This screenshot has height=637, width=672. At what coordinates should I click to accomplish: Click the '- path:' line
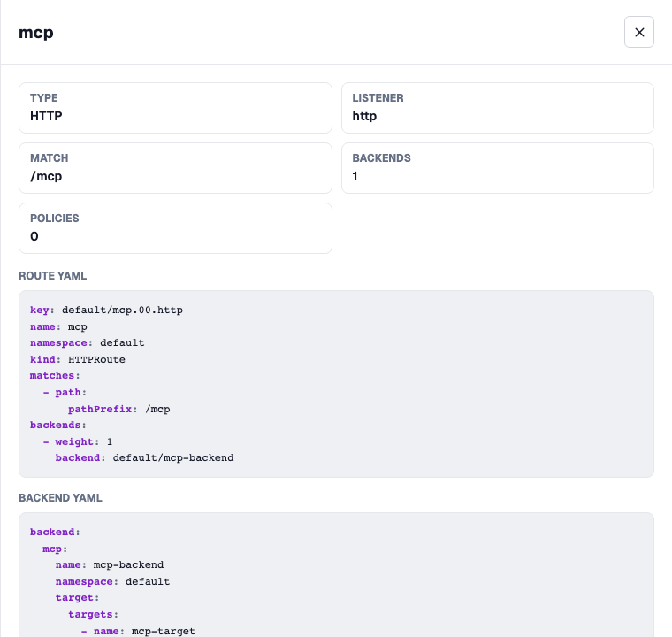coord(65,393)
